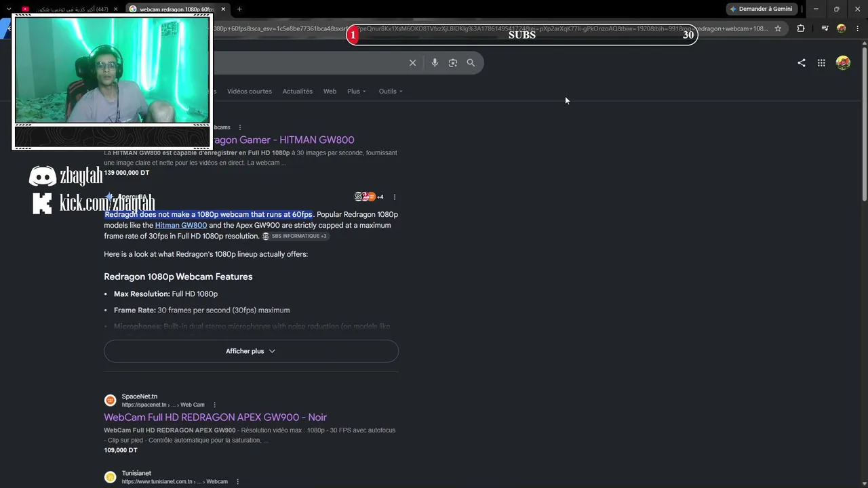Viewport: 868px width, 488px height.
Task: Open Google Lens image search
Action: tap(453, 63)
